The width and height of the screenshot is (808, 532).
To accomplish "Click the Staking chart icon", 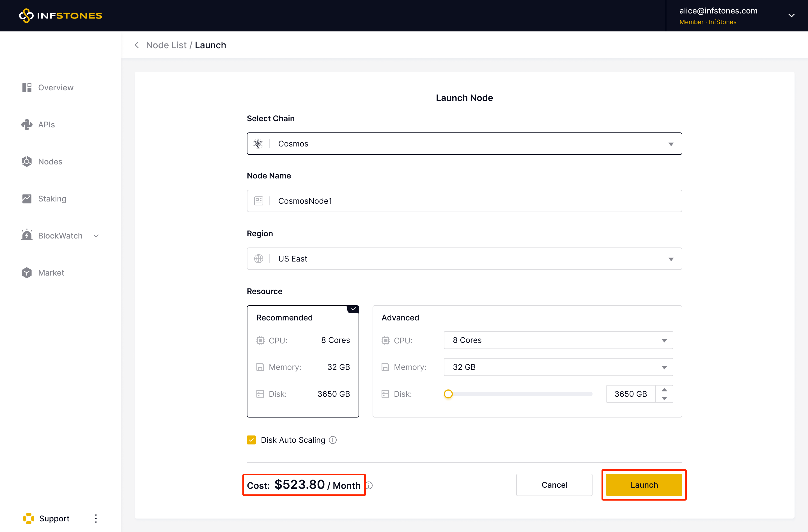I will click(27, 199).
